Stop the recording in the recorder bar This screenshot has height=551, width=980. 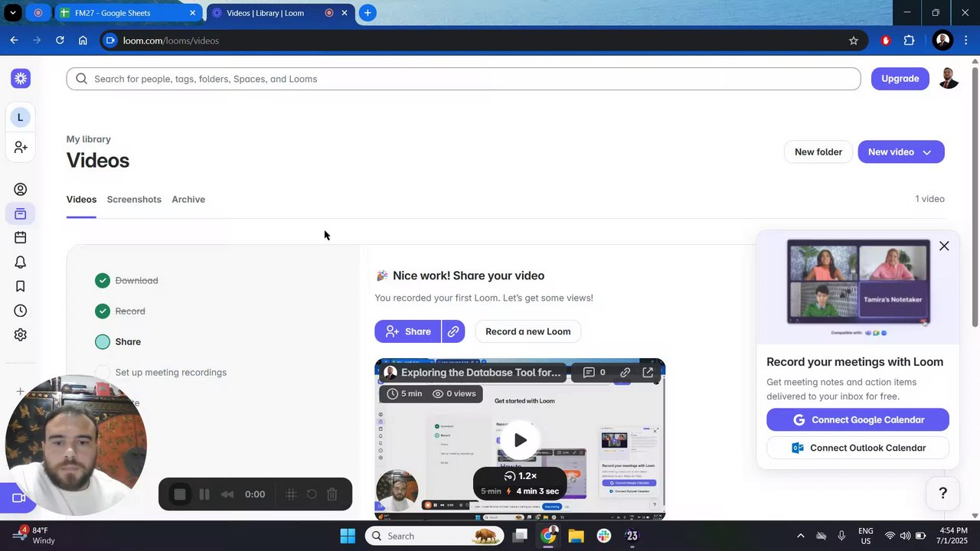[180, 494]
